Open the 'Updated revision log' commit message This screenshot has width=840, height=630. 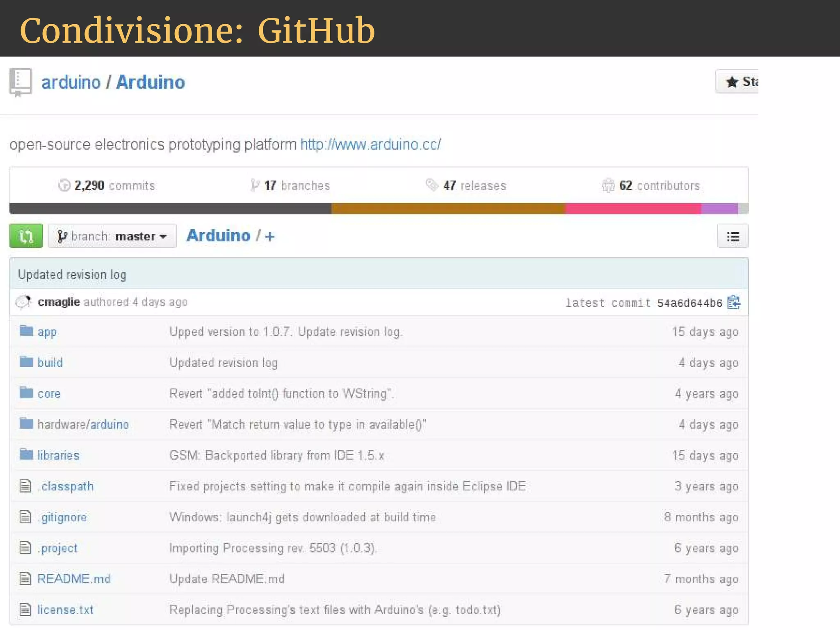[72, 274]
